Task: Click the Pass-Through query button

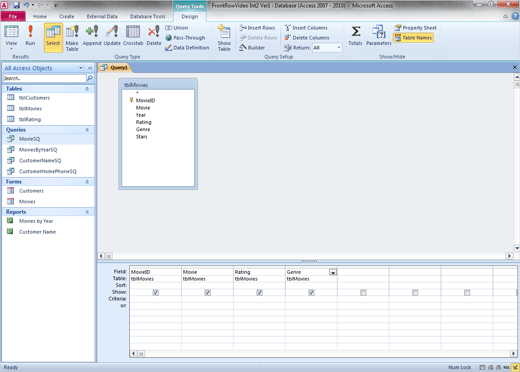Action: [185, 38]
